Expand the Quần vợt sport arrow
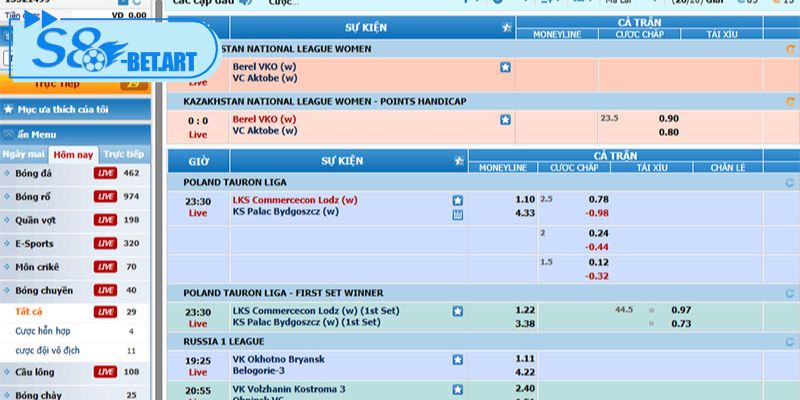Image resolution: width=800 pixels, height=400 pixels. click(x=7, y=220)
